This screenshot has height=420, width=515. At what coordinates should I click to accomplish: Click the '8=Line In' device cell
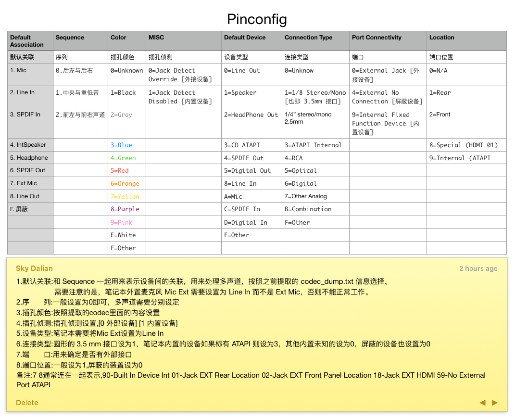(251, 183)
